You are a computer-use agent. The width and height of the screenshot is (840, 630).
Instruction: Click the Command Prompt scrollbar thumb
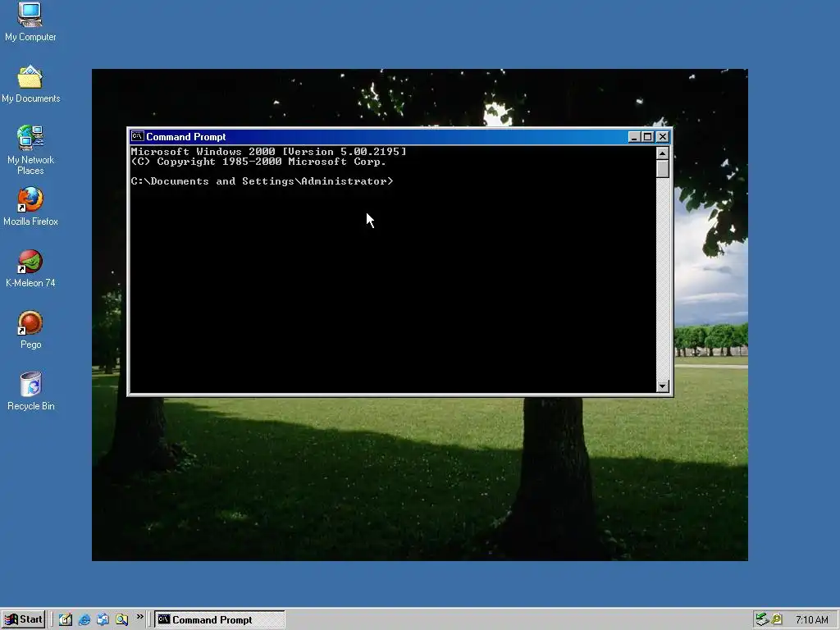663,169
